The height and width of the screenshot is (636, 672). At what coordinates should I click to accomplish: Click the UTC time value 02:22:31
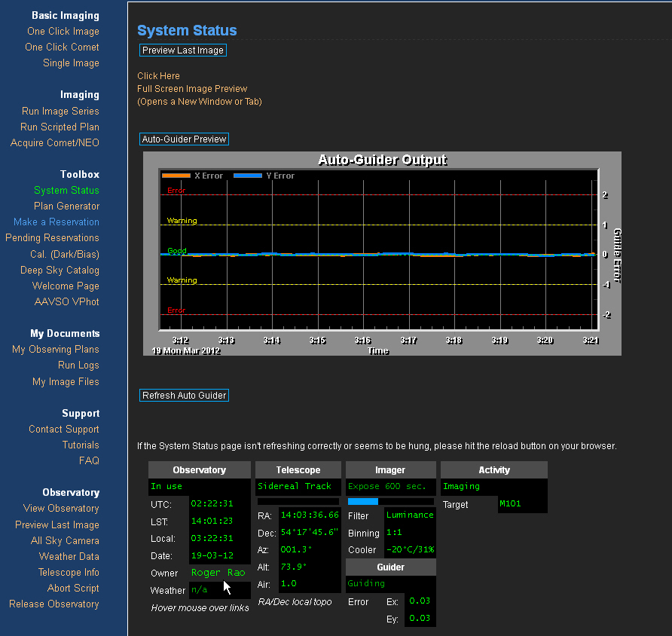click(212, 503)
